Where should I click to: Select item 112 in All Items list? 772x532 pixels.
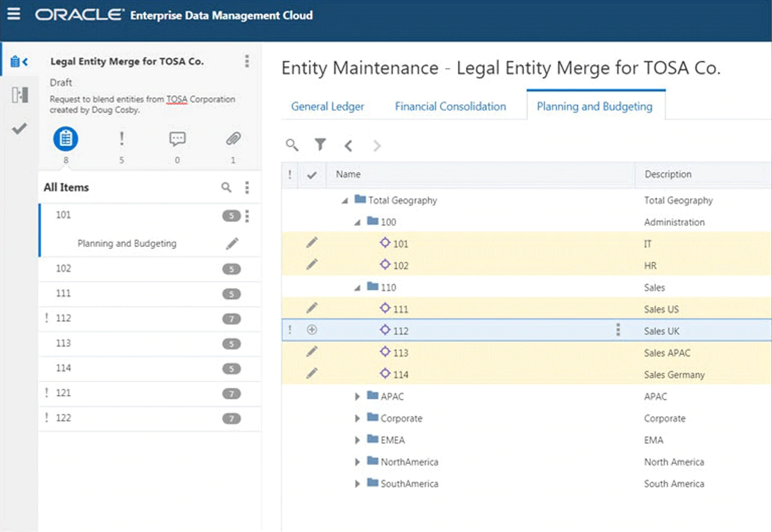[x=64, y=318]
